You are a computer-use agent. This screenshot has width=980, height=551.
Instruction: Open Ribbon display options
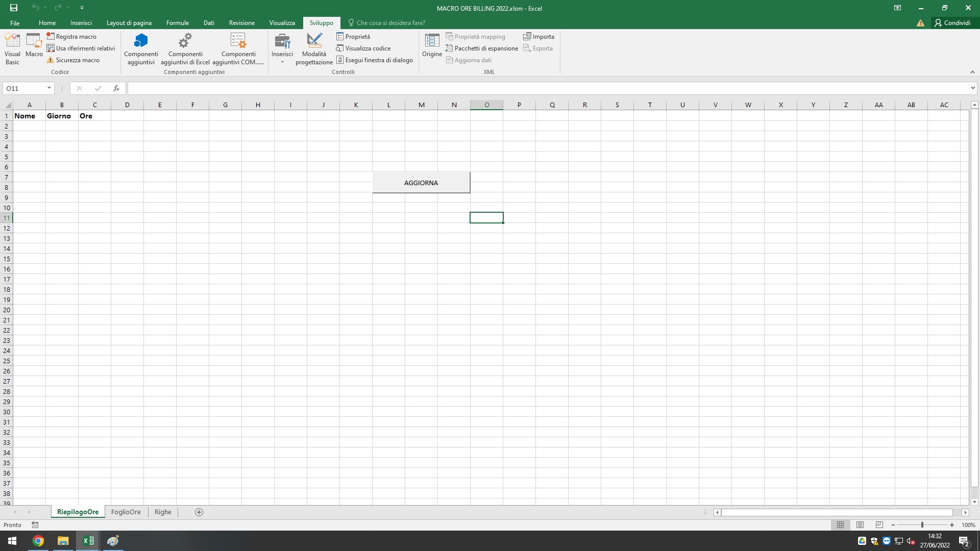pyautogui.click(x=897, y=8)
